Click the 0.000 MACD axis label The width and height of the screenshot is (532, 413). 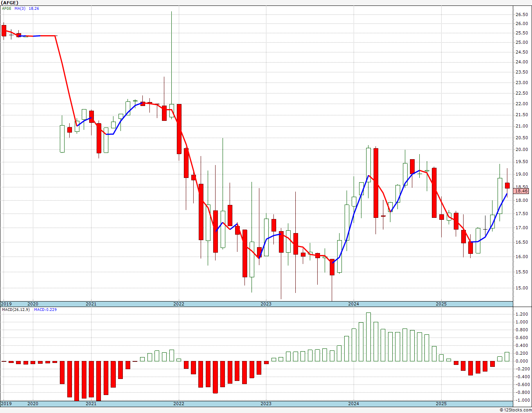point(522,361)
